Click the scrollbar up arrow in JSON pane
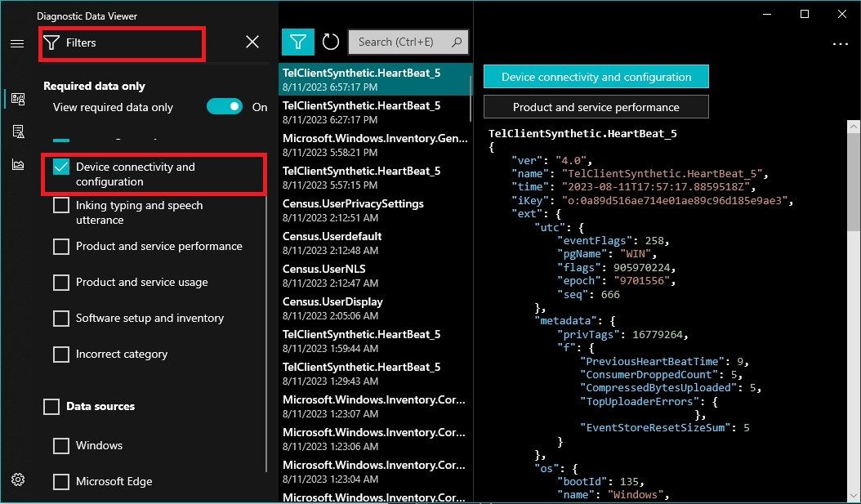Viewport: 861px width, 504px height. coord(852,127)
